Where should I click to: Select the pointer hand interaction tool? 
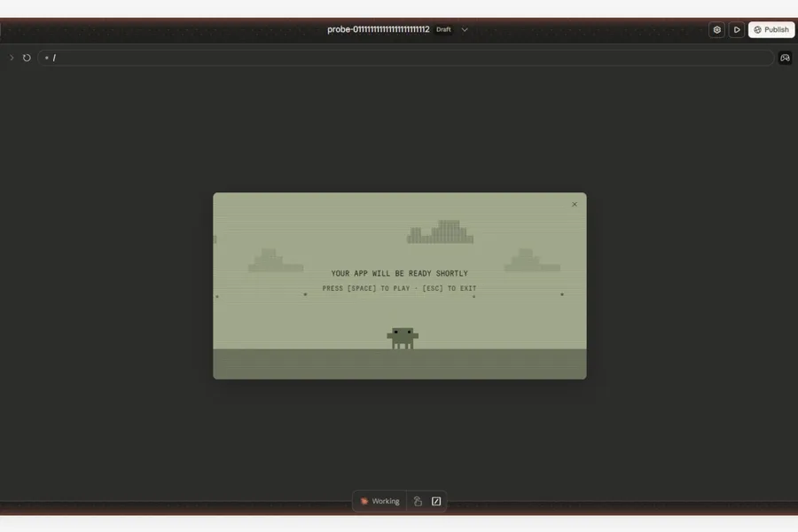click(418, 501)
